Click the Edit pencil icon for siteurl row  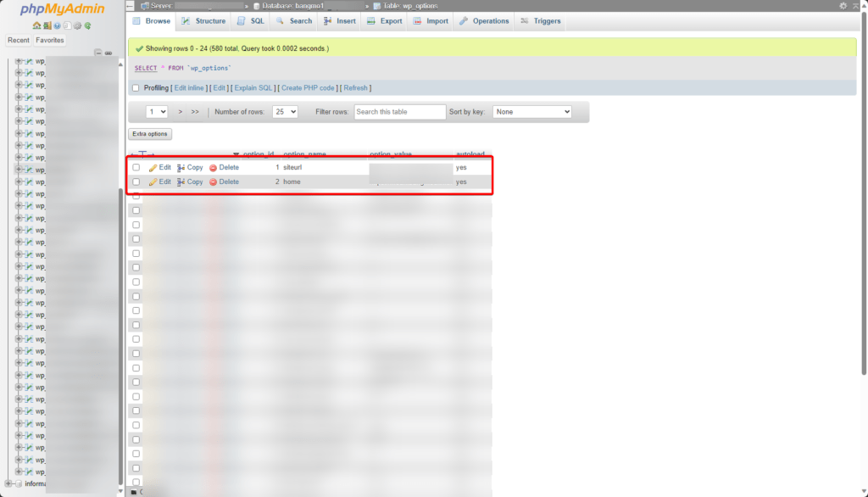click(x=153, y=168)
